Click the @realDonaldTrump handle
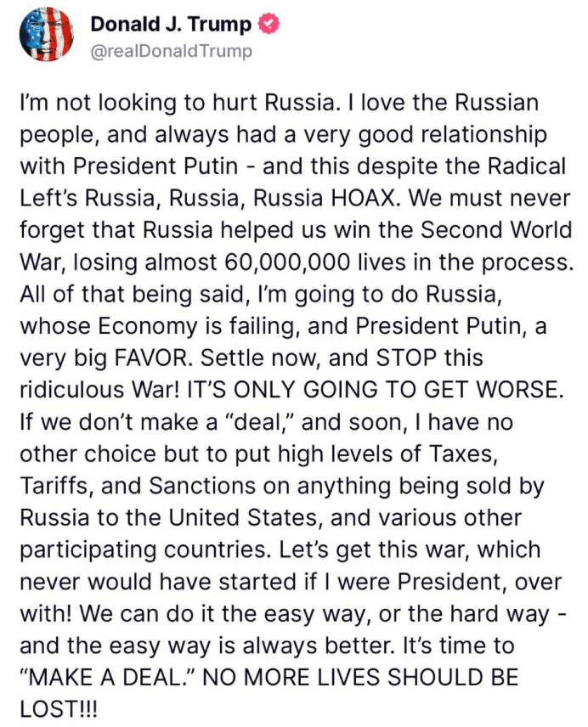Viewport: 588px width, 727px height. 172,52
